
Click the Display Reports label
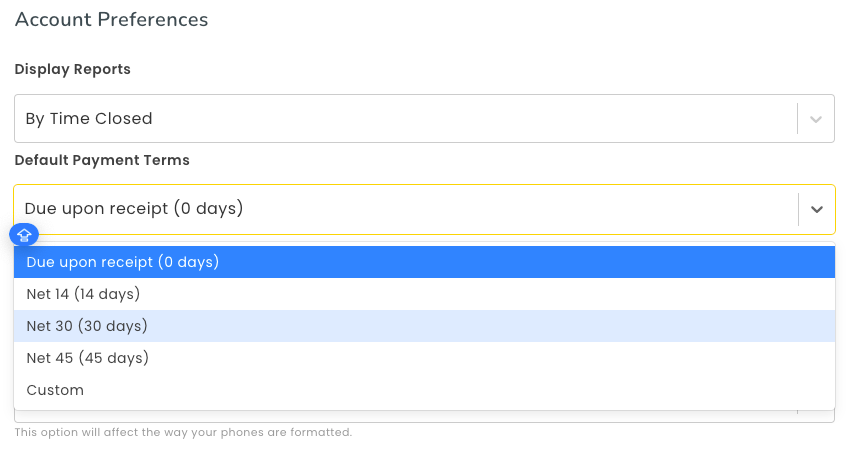coord(72,69)
